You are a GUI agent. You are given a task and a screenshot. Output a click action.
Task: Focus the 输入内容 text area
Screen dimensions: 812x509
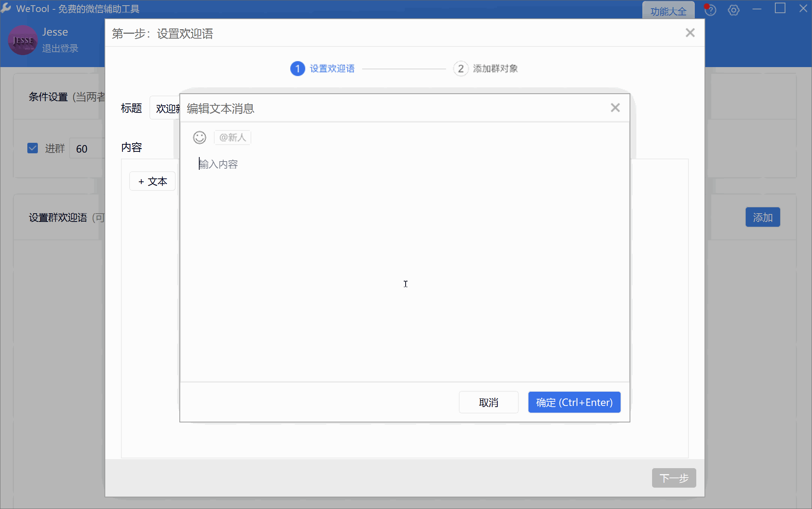pos(405,262)
